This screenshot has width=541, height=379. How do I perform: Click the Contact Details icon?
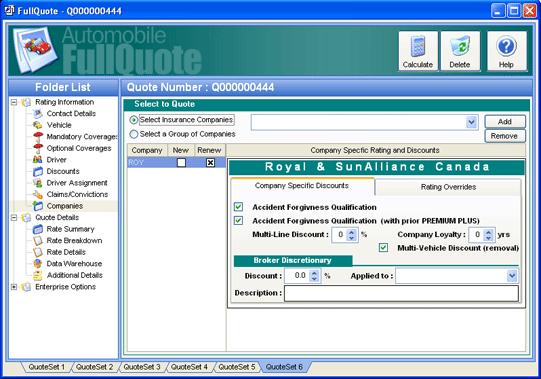(38, 114)
